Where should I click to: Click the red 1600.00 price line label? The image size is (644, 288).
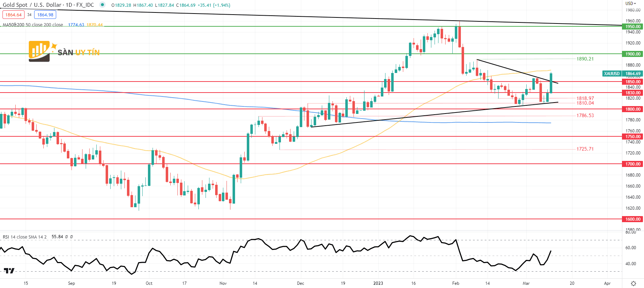(633, 219)
